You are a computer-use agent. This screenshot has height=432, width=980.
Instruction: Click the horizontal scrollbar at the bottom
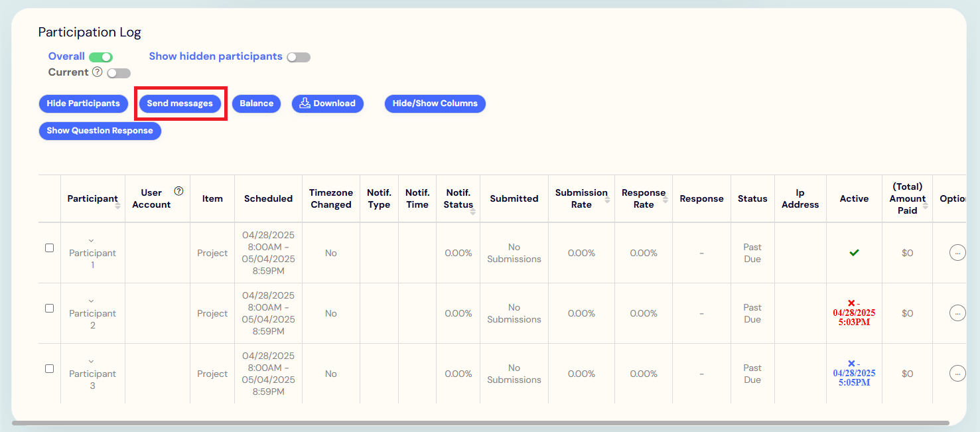click(480, 423)
